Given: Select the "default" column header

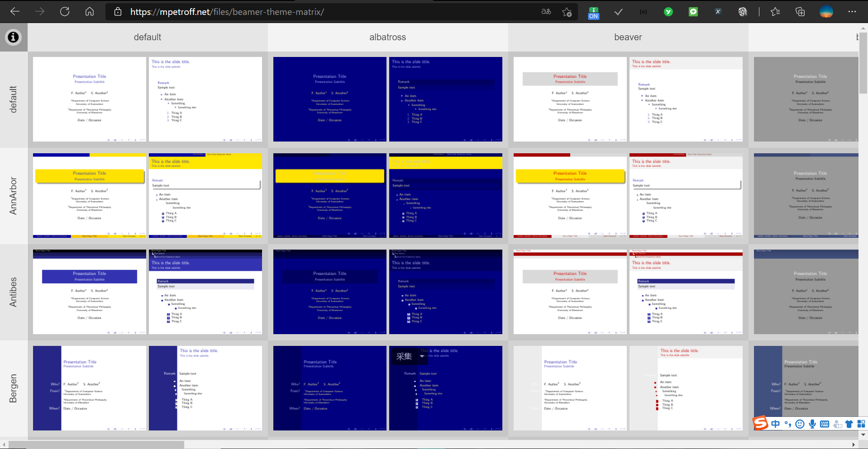Looking at the screenshot, I should [148, 37].
